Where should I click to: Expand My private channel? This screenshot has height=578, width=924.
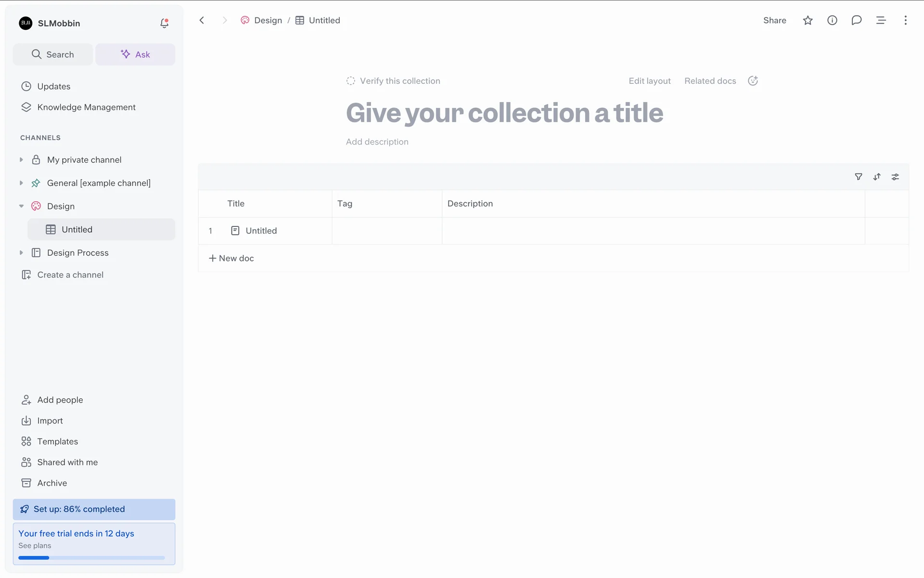pyautogui.click(x=21, y=160)
